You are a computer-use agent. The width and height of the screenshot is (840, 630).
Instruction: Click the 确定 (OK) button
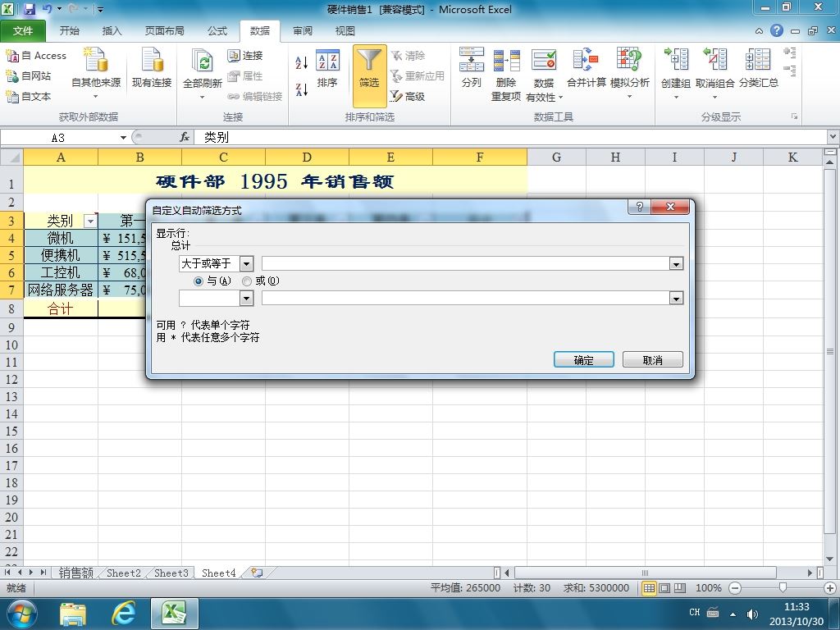pyautogui.click(x=584, y=359)
